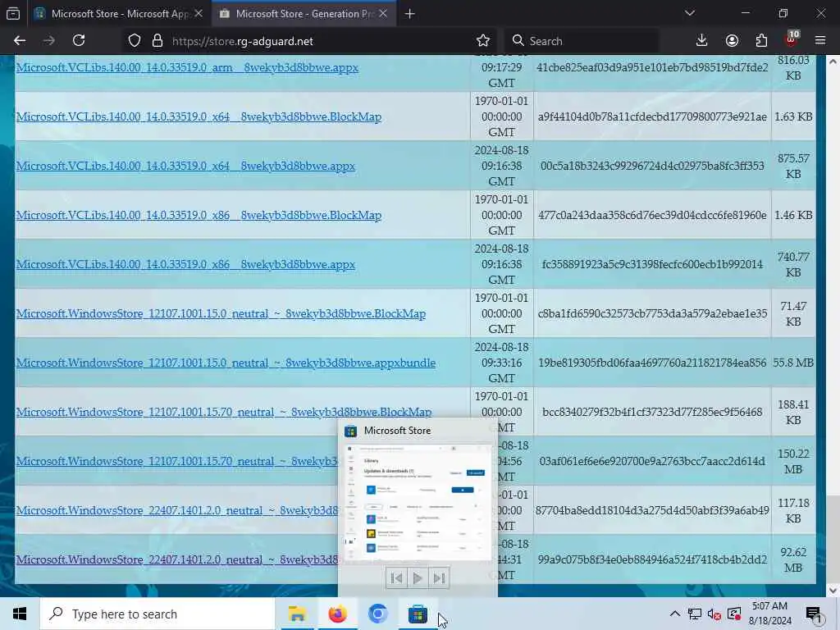Image resolution: width=840 pixels, height=630 pixels.
Task: Close the Microsoft Store - Microsoft Apps tab
Action: [199, 14]
